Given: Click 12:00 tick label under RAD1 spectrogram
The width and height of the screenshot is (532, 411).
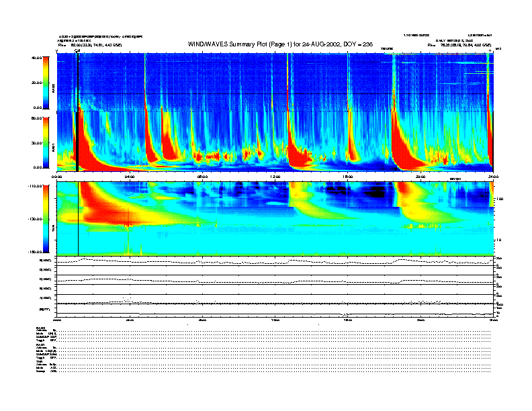Looking at the screenshot, I should 275,177.
